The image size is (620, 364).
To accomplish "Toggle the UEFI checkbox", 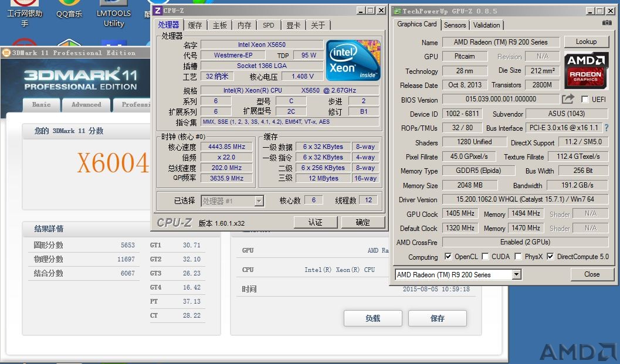I will [x=585, y=99].
